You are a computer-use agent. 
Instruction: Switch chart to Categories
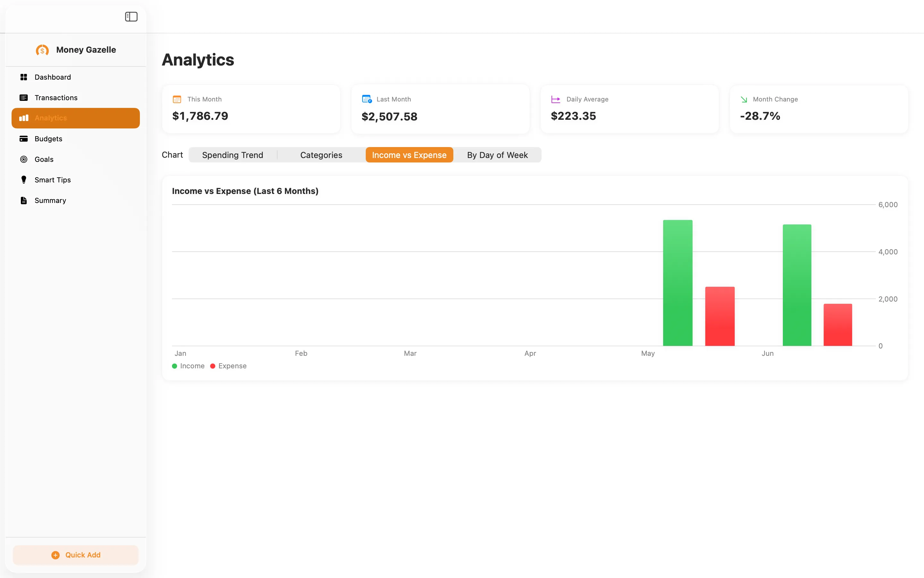321,155
